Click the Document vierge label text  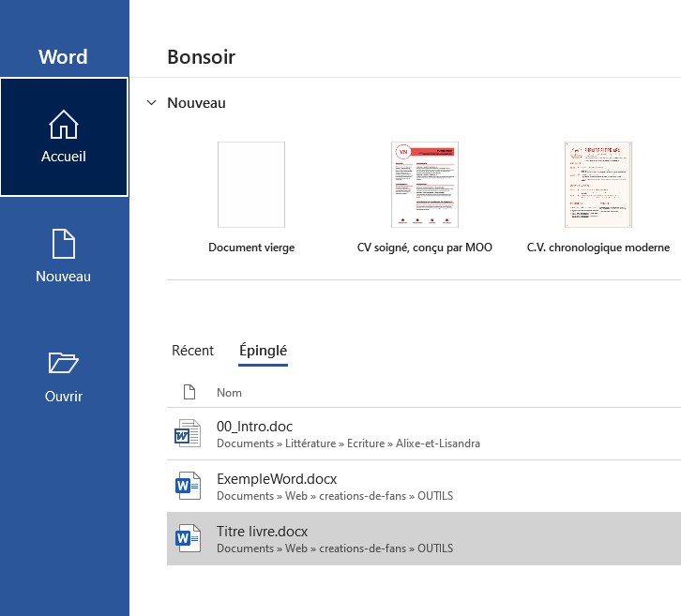tap(251, 248)
